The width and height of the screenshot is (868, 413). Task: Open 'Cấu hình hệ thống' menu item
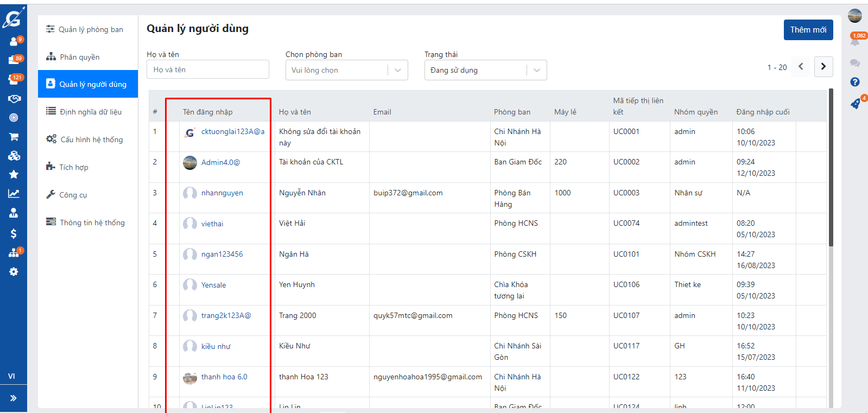click(91, 139)
